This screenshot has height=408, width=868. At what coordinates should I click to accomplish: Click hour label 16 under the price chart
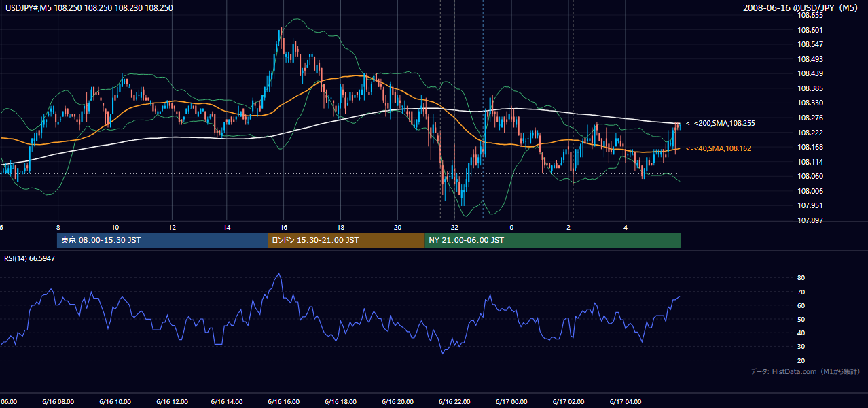(284, 228)
